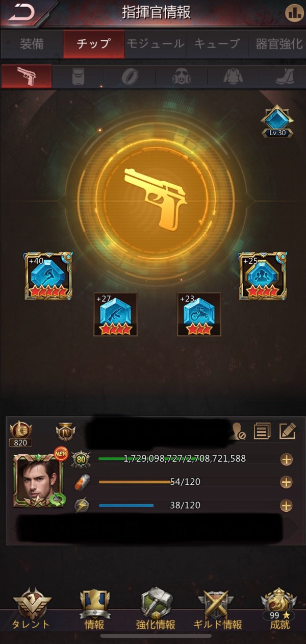306x644 pixels.
Task: Open the +40 five-star chip
Action: [48, 276]
